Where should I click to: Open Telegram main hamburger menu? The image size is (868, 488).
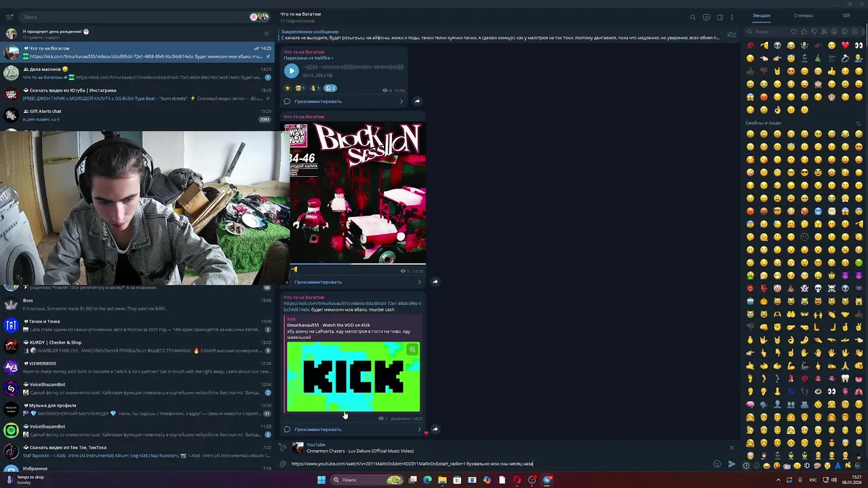click(x=9, y=17)
